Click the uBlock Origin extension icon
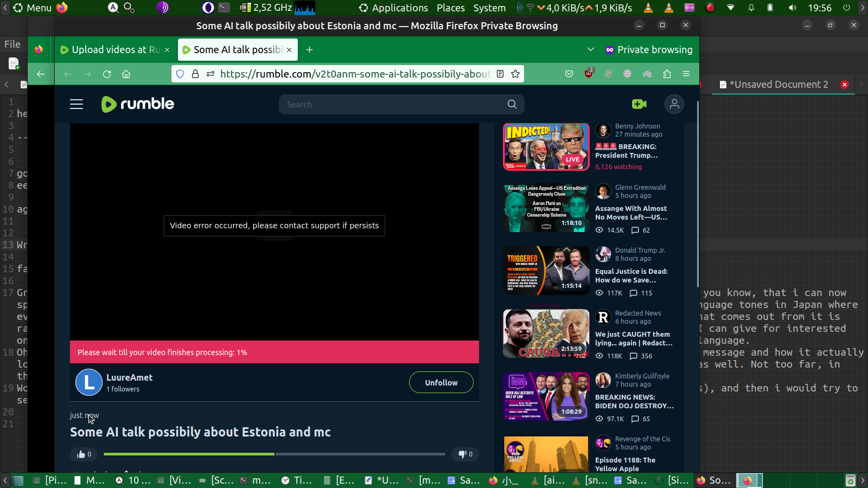 (x=589, y=74)
